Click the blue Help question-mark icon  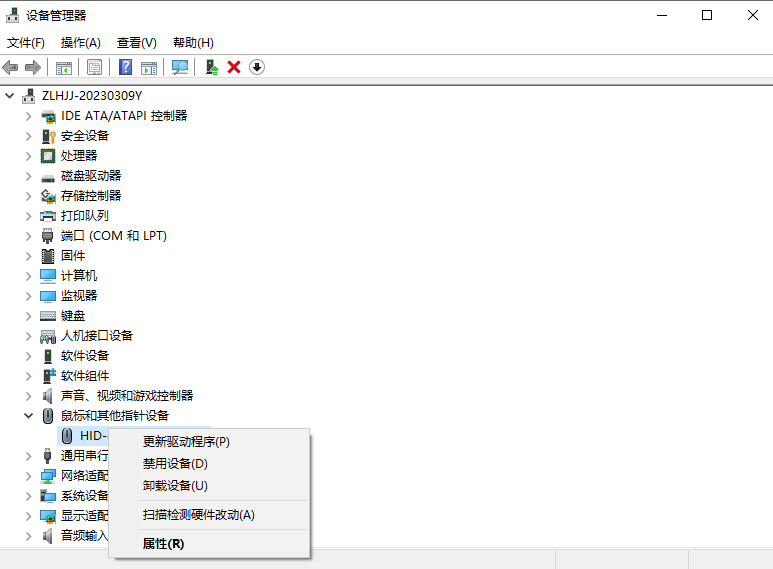pos(126,67)
